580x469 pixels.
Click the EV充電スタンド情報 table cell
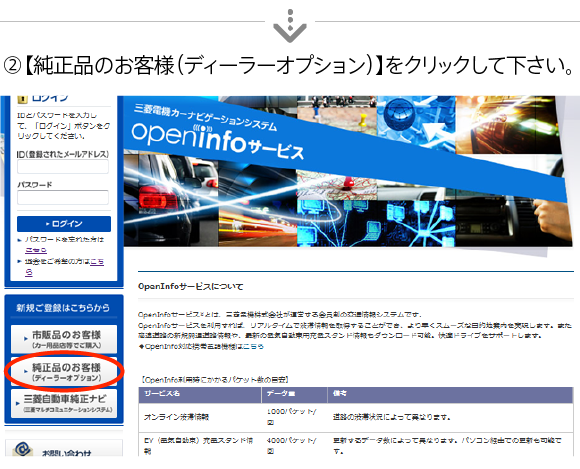tap(200, 445)
